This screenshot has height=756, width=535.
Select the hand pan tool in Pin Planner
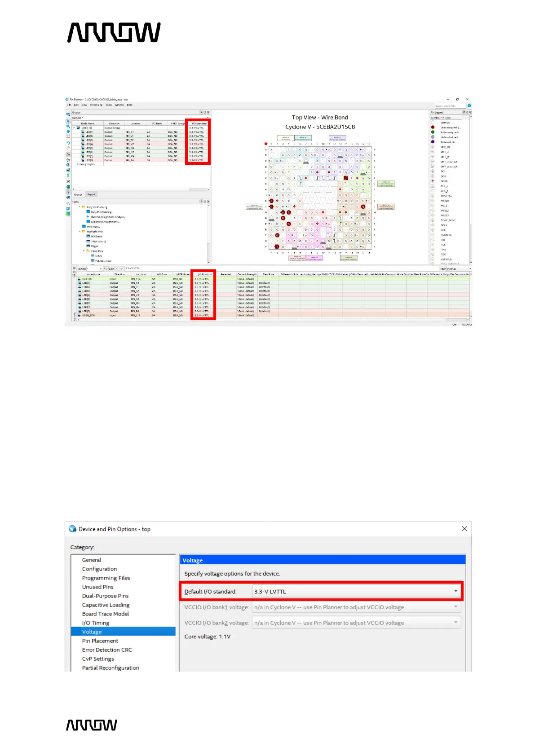[x=68, y=132]
